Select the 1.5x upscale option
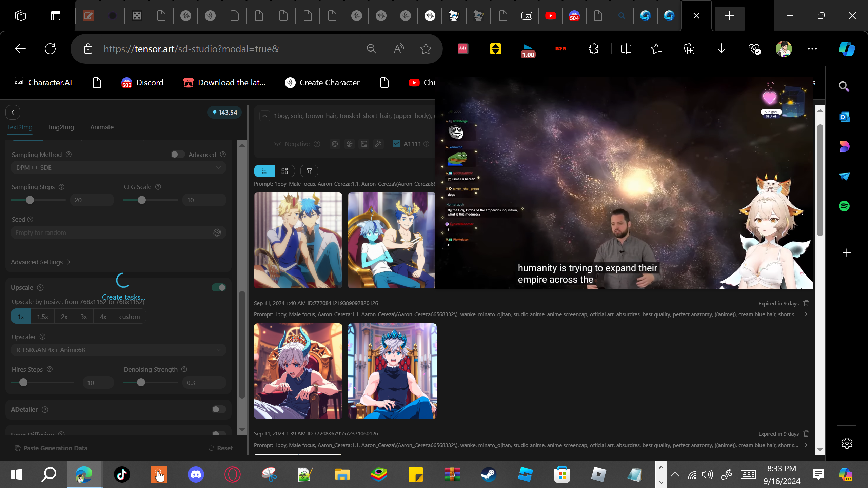The image size is (868, 488). [42, 317]
